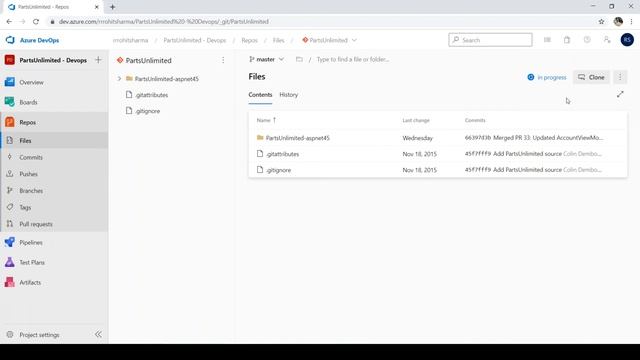Go to Repos breadcrumb

click(x=249, y=40)
